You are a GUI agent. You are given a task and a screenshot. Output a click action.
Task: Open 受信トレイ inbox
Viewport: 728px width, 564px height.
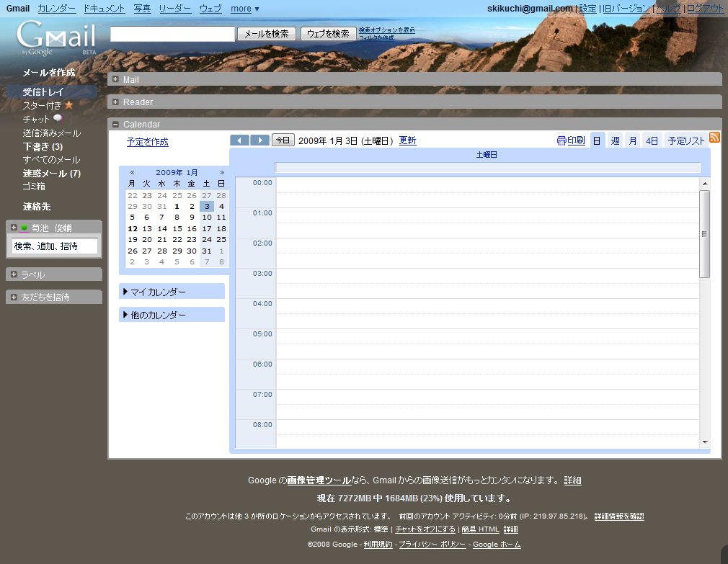coord(43,91)
